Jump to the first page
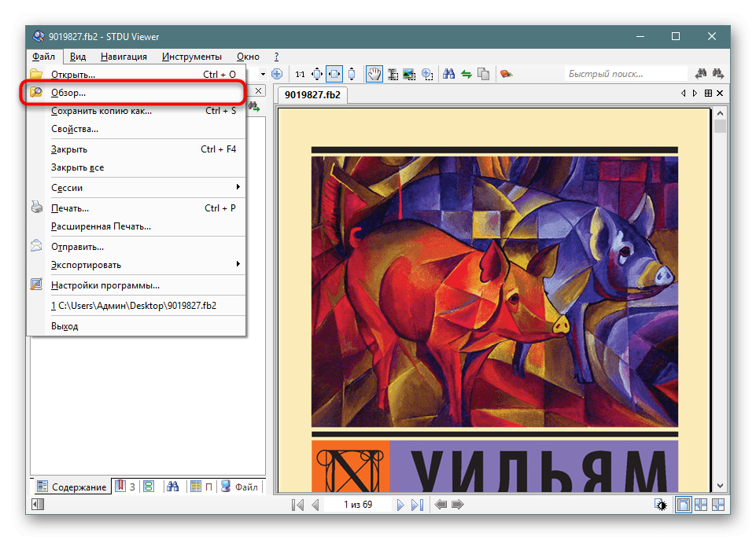The width and height of the screenshot is (756, 540). [298, 505]
